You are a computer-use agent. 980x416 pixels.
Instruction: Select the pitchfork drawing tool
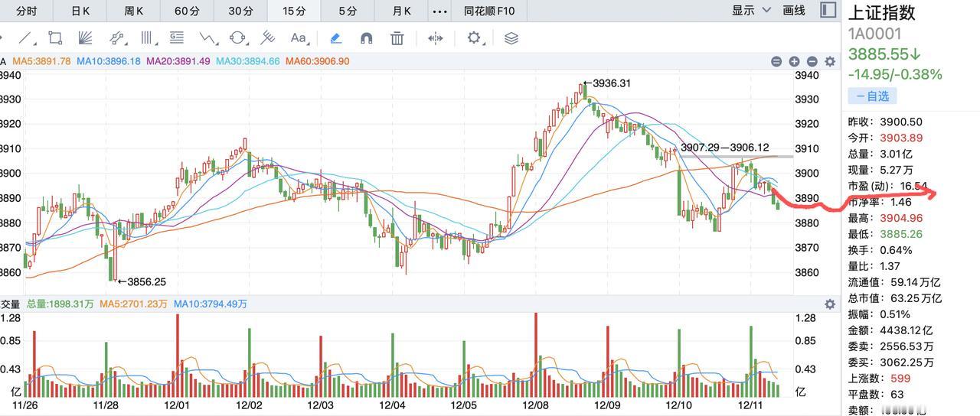coord(268,37)
